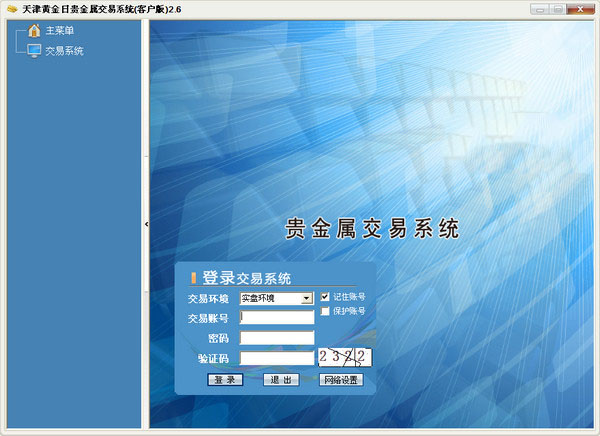Click the house icon beside 主菜单
Image resolution: width=600 pixels, height=436 pixels.
coord(33,31)
